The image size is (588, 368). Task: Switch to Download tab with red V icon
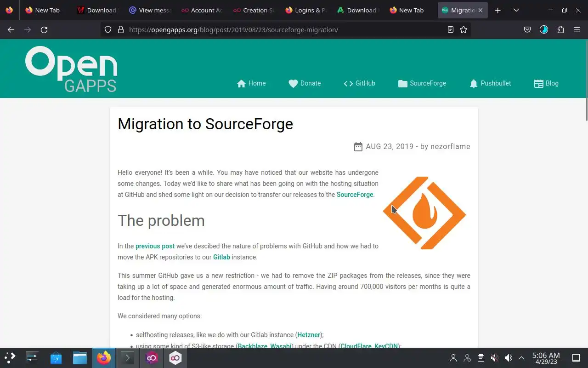click(x=97, y=10)
